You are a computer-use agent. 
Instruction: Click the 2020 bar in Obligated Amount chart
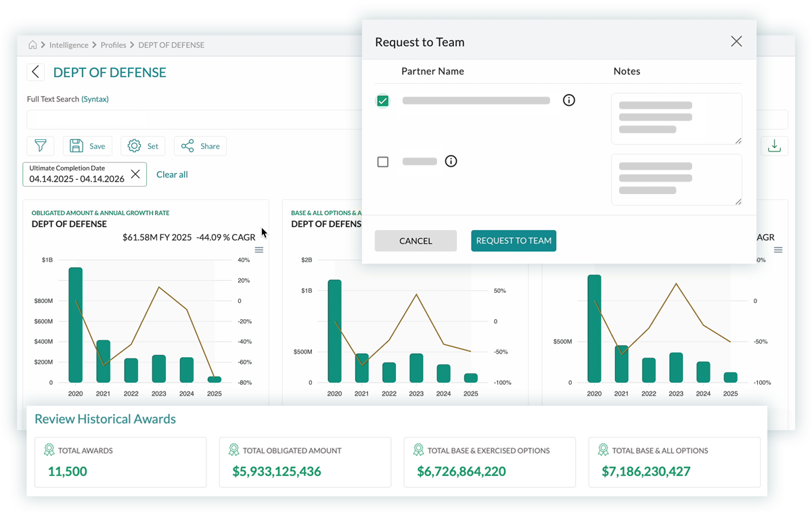click(76, 325)
